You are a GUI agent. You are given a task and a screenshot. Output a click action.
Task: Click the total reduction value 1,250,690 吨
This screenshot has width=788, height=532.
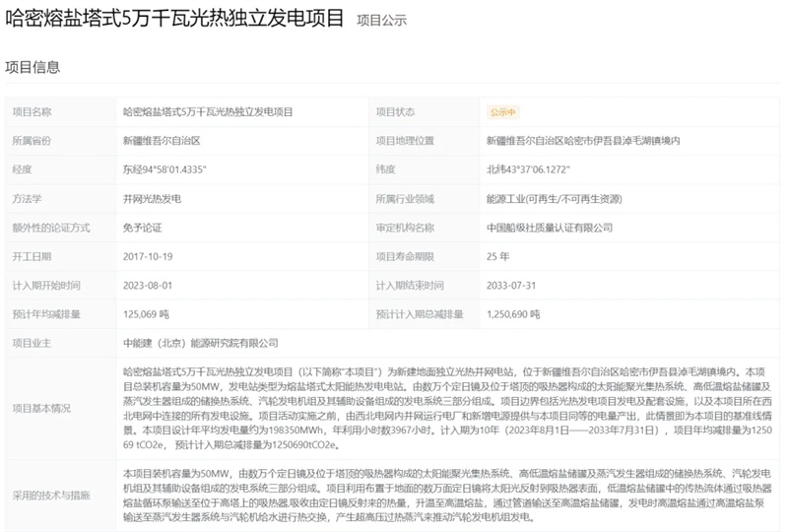point(513,314)
